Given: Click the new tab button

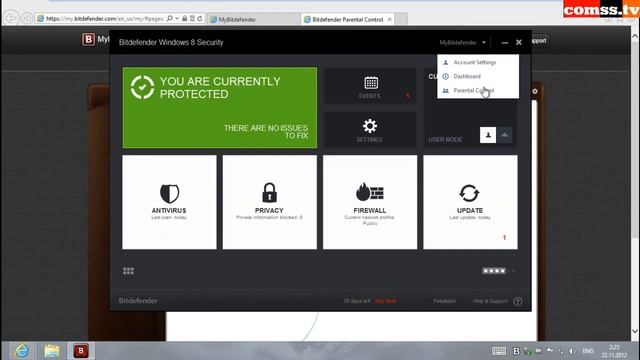Looking at the screenshot, I should point(401,19).
